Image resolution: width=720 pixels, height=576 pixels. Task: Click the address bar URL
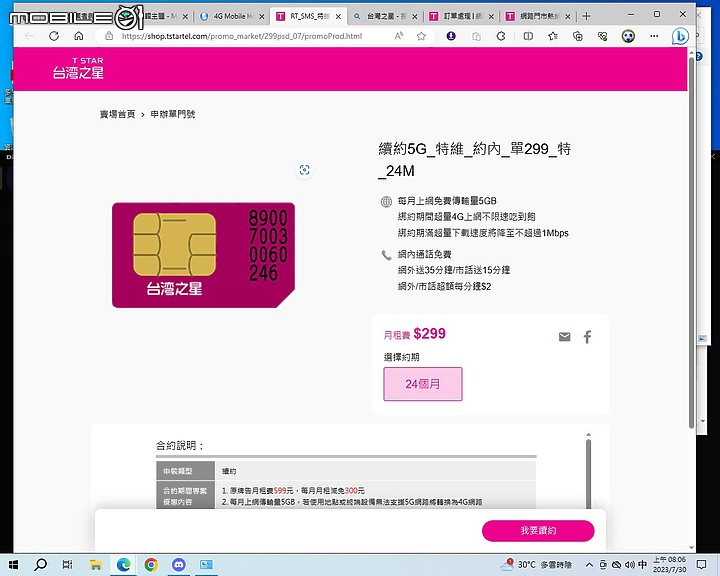242,36
